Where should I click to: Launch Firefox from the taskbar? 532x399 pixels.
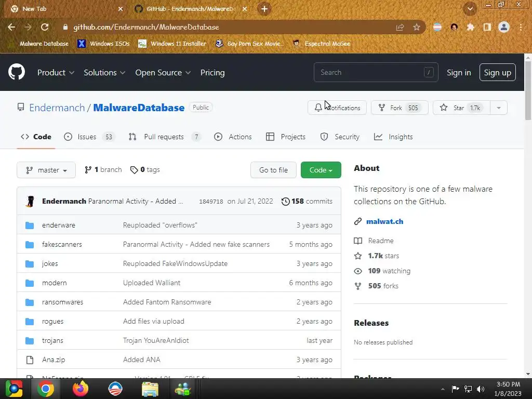(x=81, y=389)
